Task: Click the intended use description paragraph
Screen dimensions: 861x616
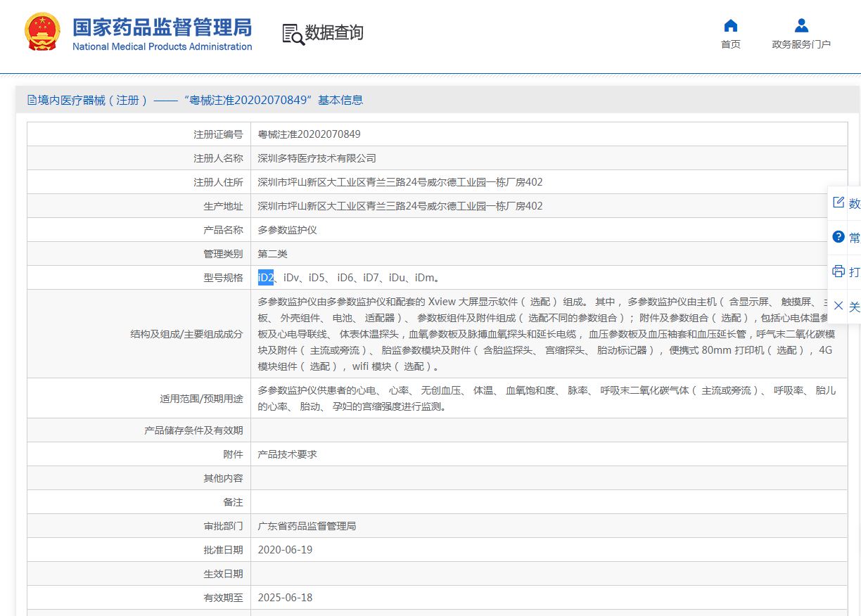Action: 547,399
